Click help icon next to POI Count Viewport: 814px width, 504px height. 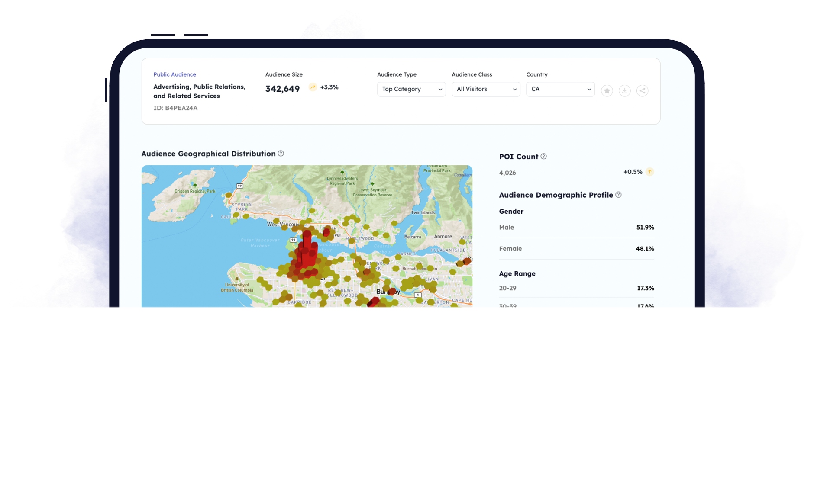543,157
